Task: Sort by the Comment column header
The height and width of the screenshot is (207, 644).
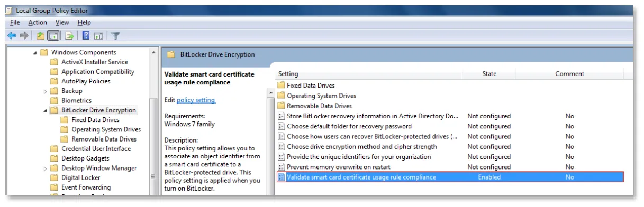Action: point(570,74)
